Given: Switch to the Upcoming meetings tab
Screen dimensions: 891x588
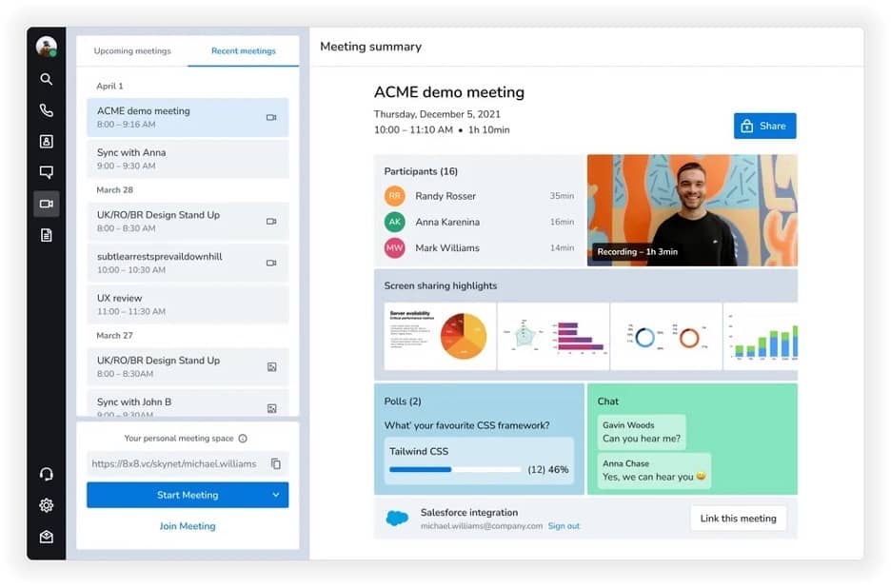Looking at the screenshot, I should point(132,51).
